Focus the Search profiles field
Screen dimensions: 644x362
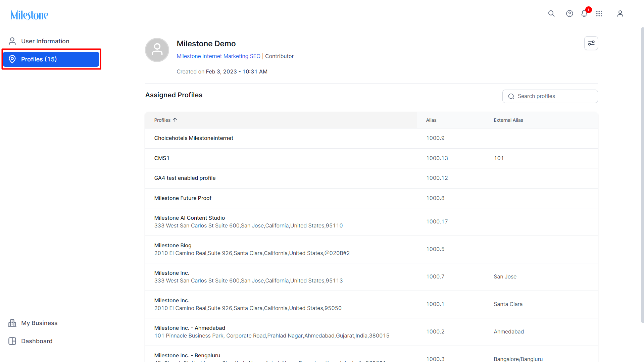coord(550,96)
